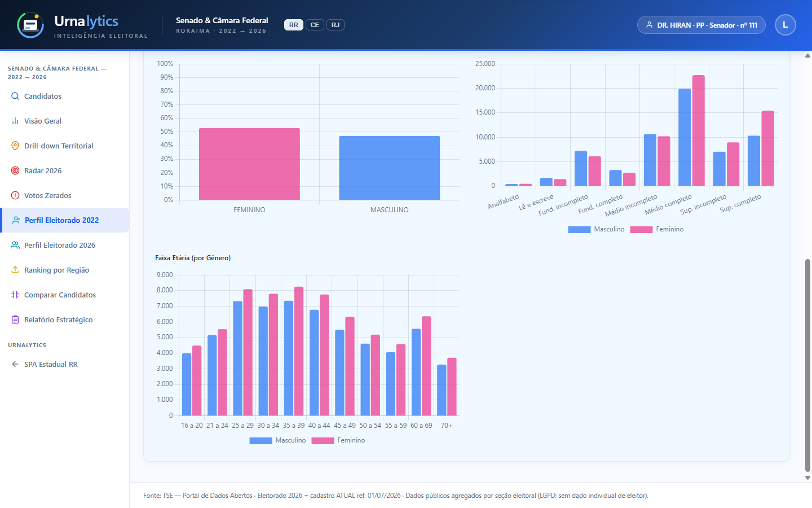Switch state to CE
The image size is (812, 508).
(315, 25)
